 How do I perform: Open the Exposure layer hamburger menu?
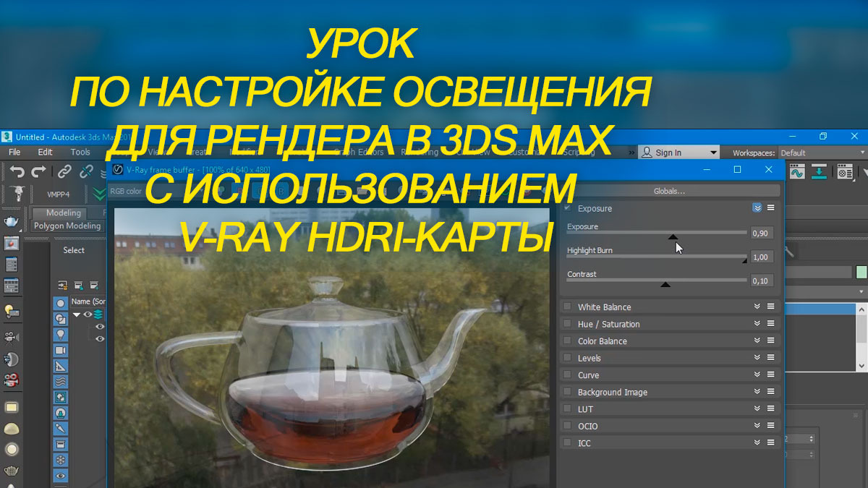click(x=771, y=207)
